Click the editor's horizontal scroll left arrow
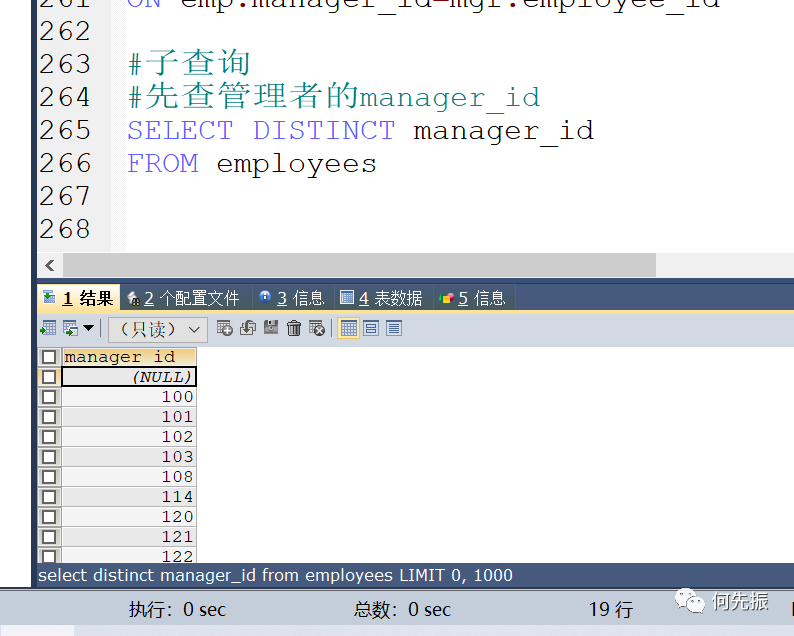The image size is (794, 636). (50, 265)
